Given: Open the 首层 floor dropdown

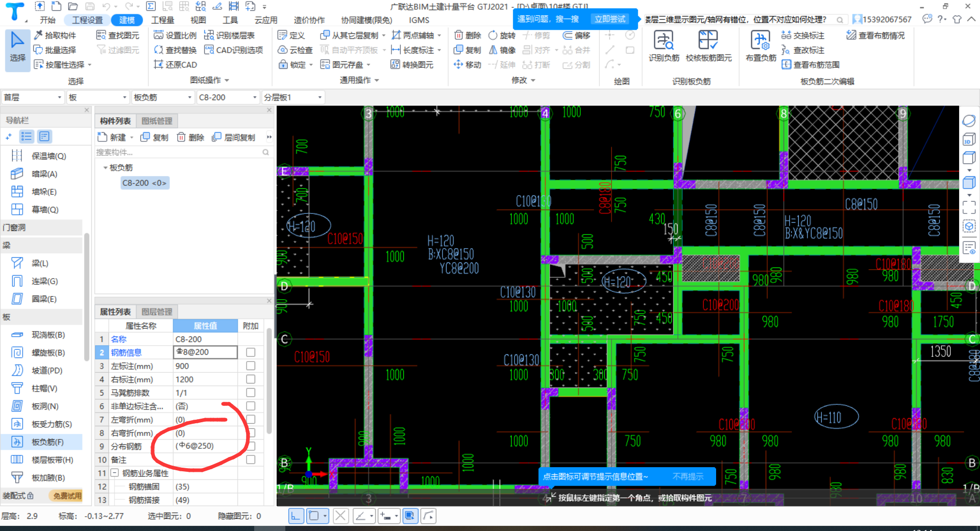Looking at the screenshot, I should click(x=33, y=97).
